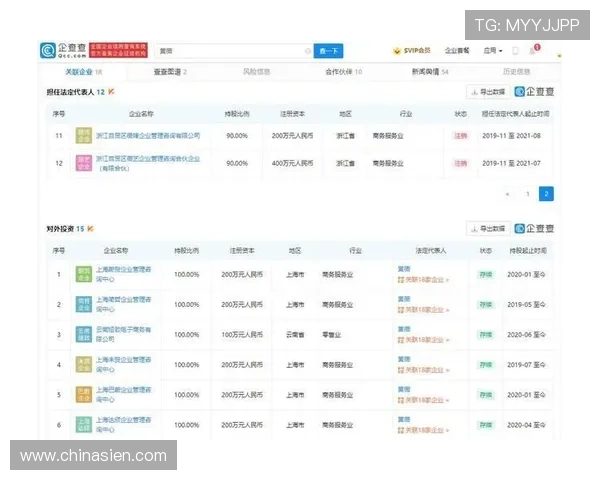Click the pink company logo in row 12
Screen dimensions: 600x480
pos(84,163)
